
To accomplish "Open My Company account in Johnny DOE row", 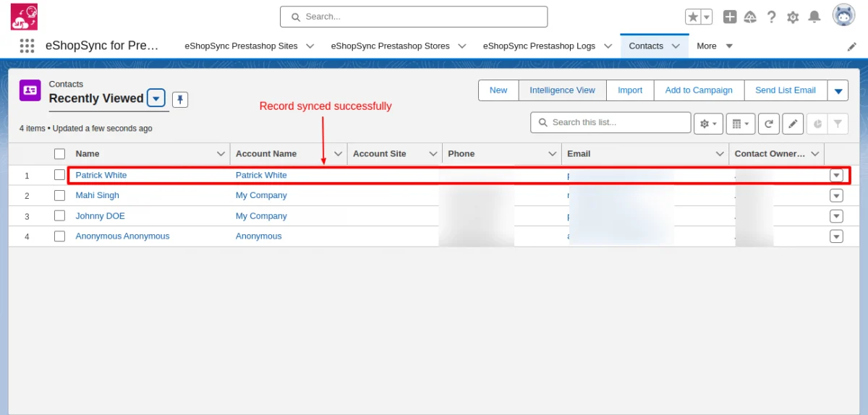I will coord(261,215).
